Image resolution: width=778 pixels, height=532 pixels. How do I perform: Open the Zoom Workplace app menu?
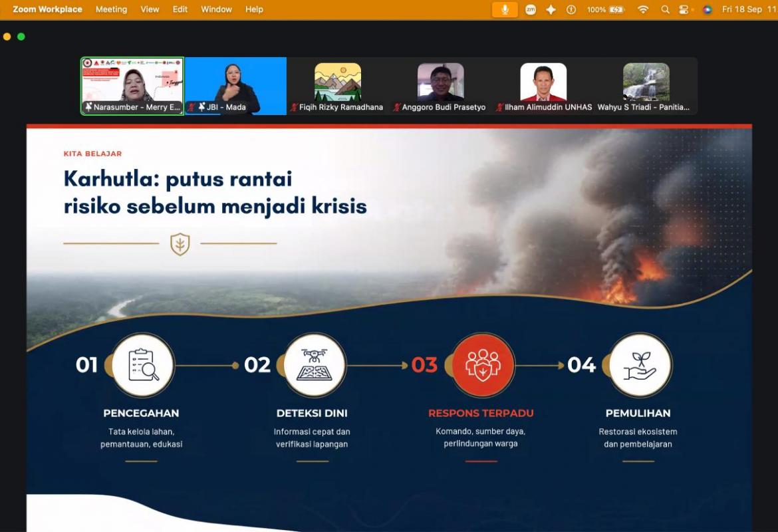[x=48, y=9]
